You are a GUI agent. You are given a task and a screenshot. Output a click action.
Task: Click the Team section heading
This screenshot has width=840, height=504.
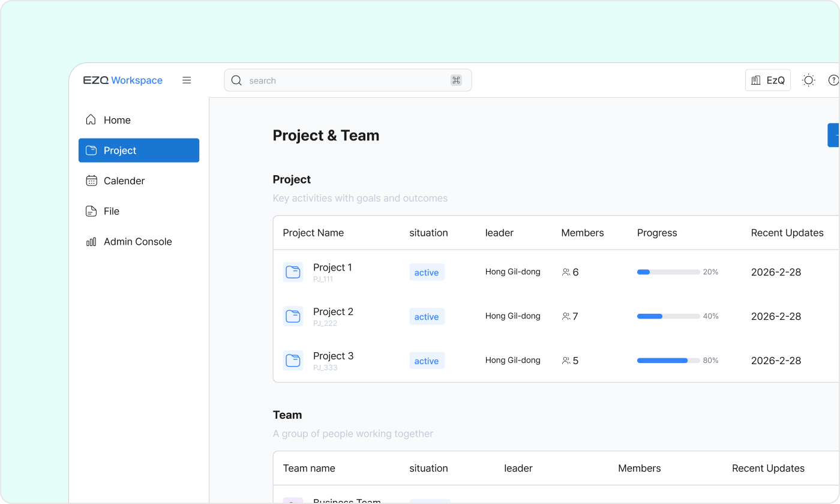coord(287,415)
